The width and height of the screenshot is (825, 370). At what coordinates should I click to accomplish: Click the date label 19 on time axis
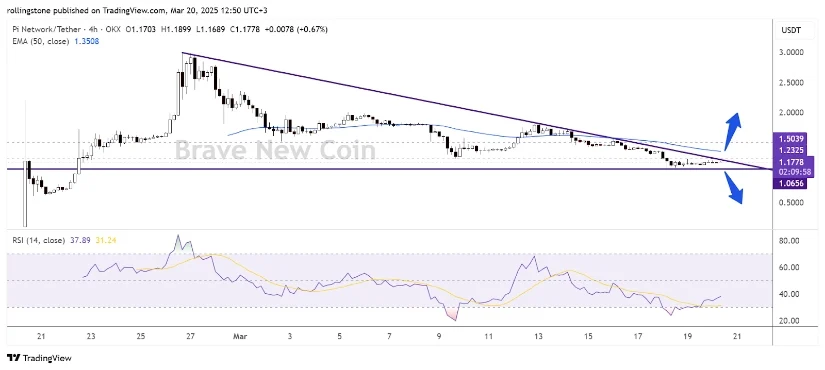687,336
